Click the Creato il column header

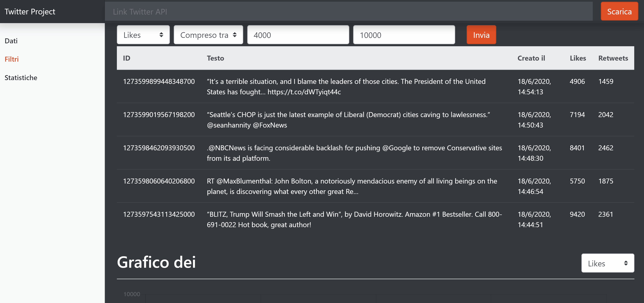(x=531, y=58)
